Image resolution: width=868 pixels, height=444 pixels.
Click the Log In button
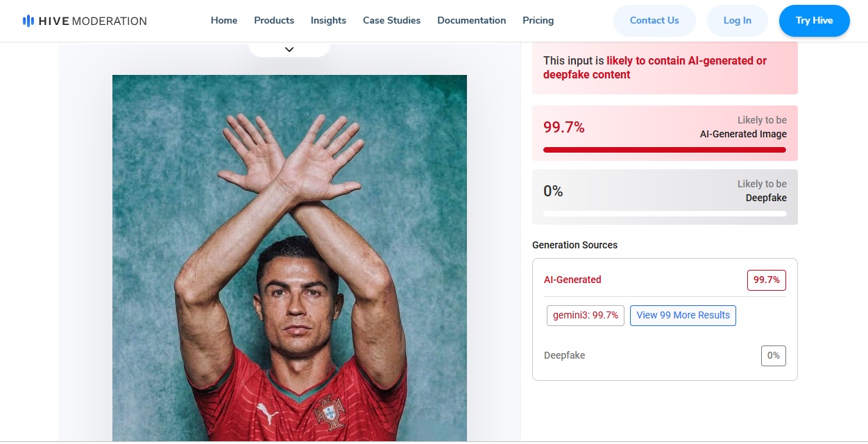[x=737, y=21]
